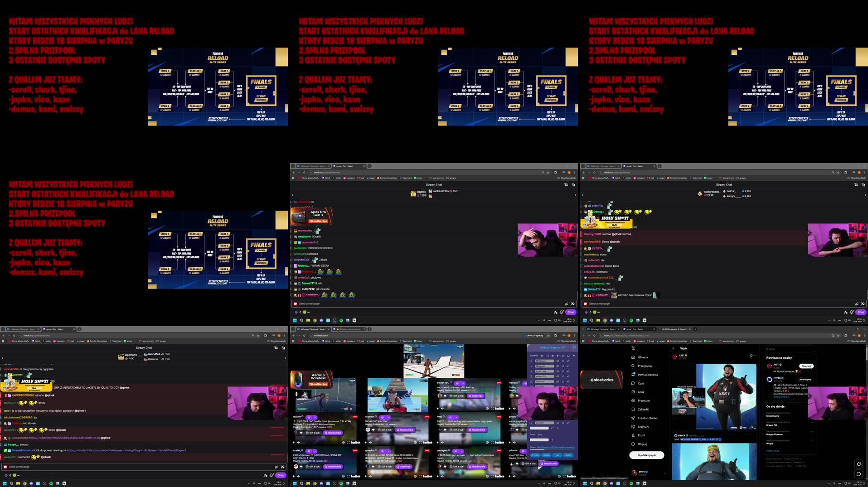Toggle visibility eye for MrSavage stream row

pyautogui.click(x=558, y=361)
